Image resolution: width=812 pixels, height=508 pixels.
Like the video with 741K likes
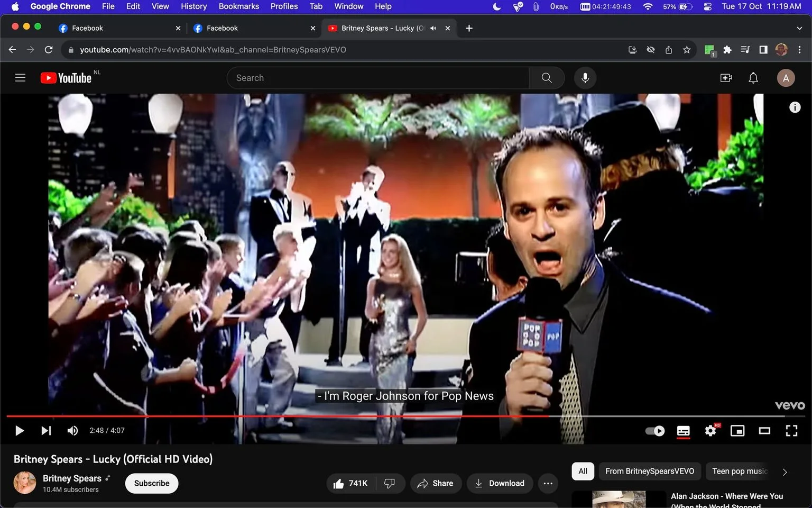(351, 483)
